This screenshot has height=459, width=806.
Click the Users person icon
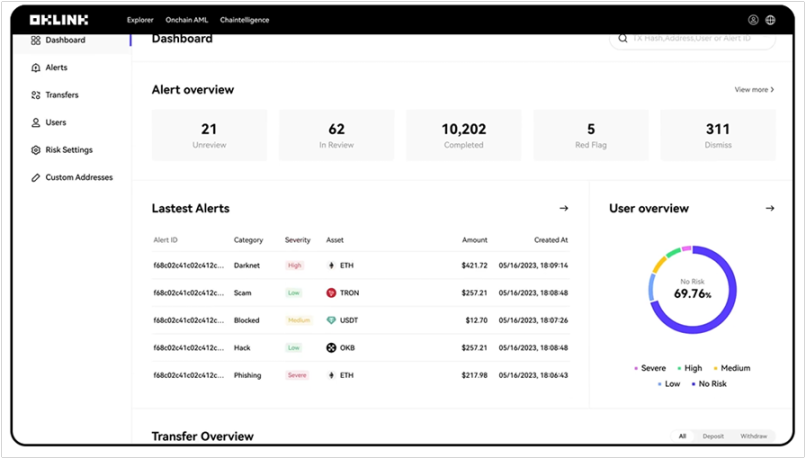(35, 123)
